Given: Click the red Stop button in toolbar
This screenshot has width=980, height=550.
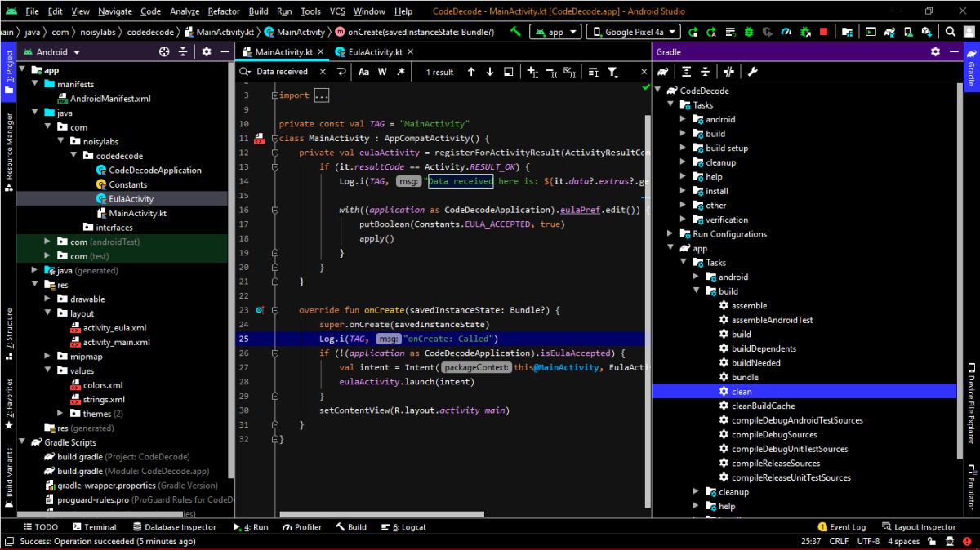Looking at the screenshot, I should click(x=824, y=32).
